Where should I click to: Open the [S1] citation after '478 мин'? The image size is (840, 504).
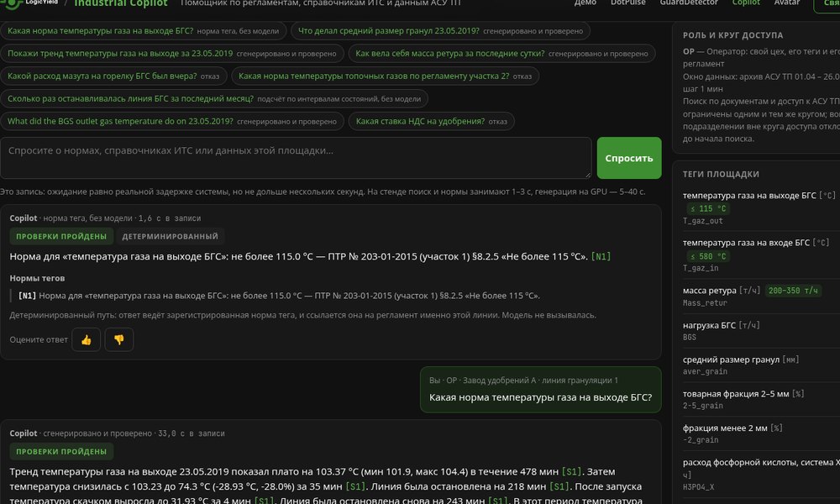click(571, 472)
